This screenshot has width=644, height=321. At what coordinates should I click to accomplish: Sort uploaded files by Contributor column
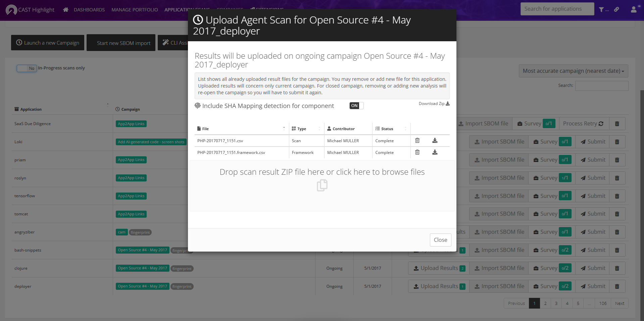(348, 129)
